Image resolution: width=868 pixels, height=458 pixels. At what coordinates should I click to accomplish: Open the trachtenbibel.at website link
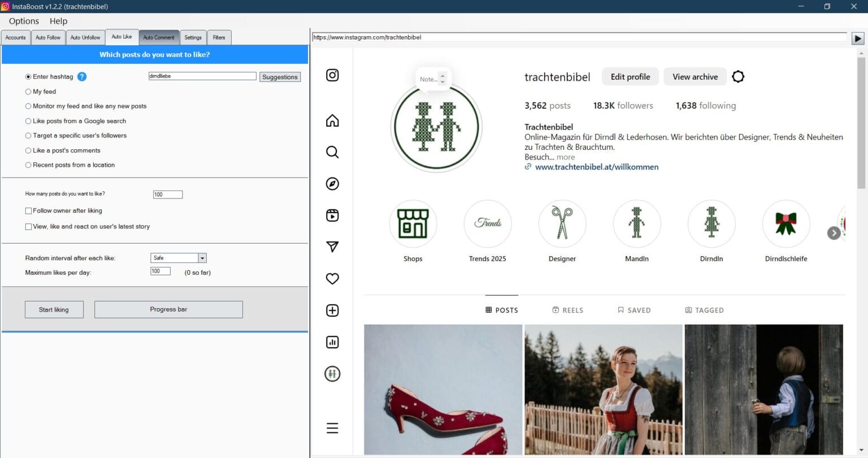click(597, 167)
